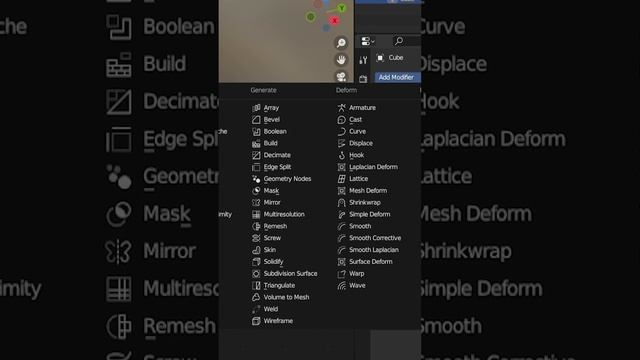Image resolution: width=640 pixels, height=360 pixels.
Task: Click the Armature modifier icon
Action: (x=342, y=108)
